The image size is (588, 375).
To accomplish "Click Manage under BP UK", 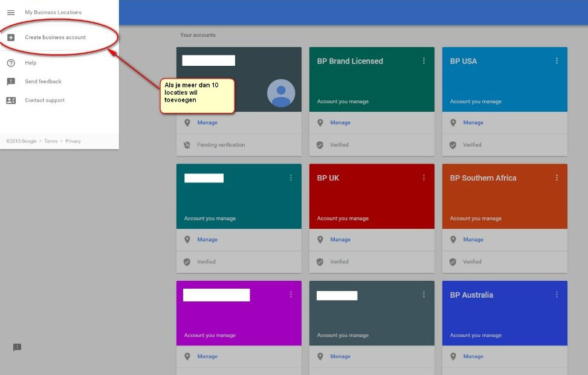I will [x=340, y=239].
